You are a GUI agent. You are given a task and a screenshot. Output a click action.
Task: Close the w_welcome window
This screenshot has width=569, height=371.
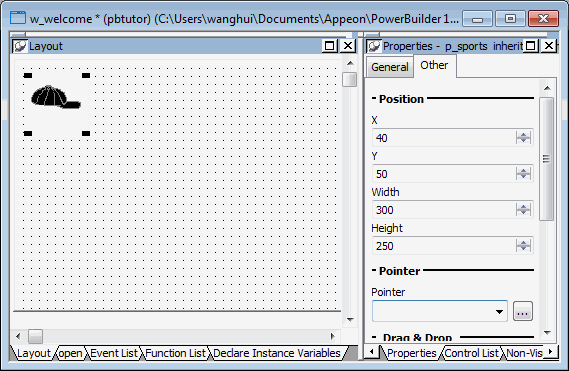coord(543,19)
